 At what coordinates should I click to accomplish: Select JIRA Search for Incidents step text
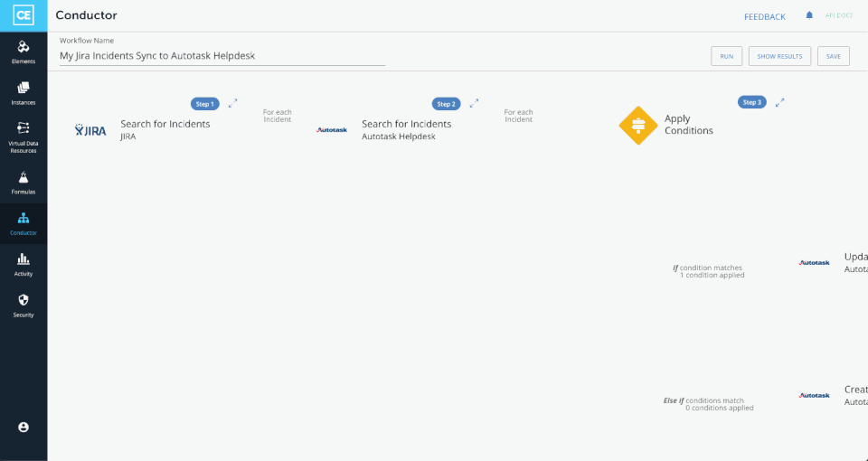tap(165, 130)
